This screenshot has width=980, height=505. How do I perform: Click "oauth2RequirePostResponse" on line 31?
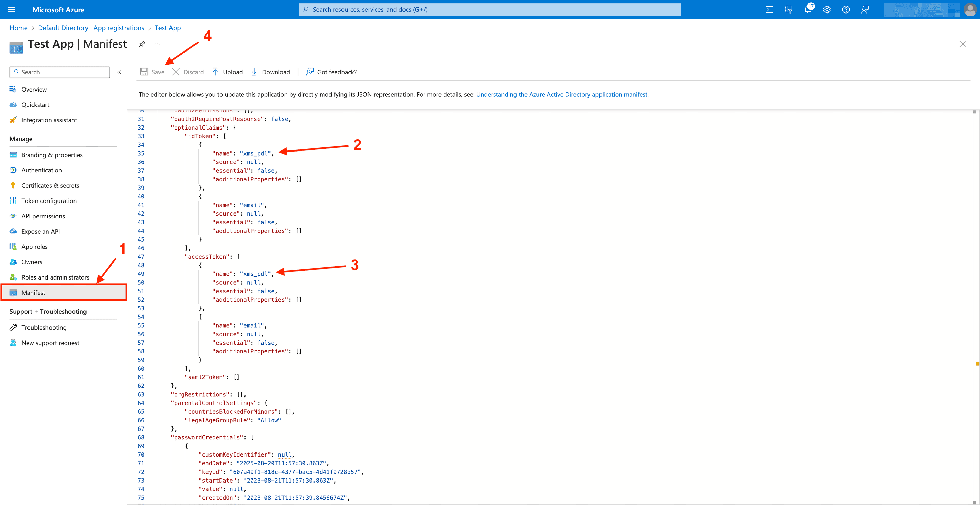pyautogui.click(x=217, y=119)
